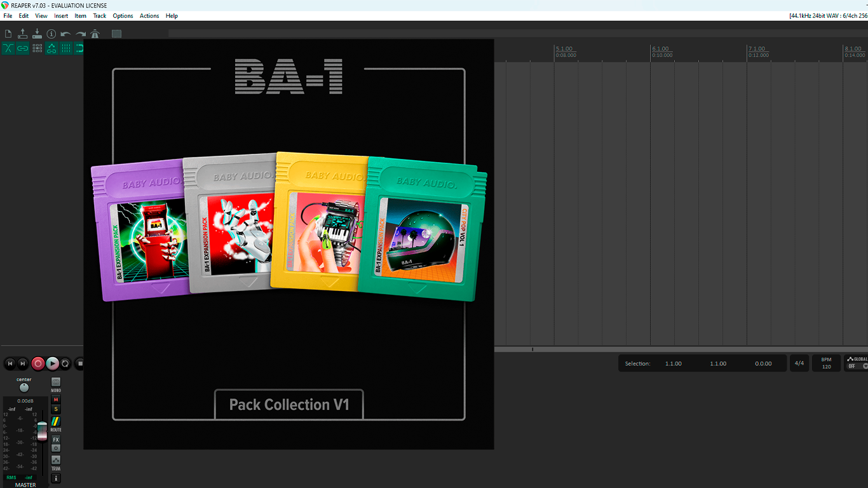
Task: Open the Edit menu
Action: pyautogui.click(x=24, y=16)
